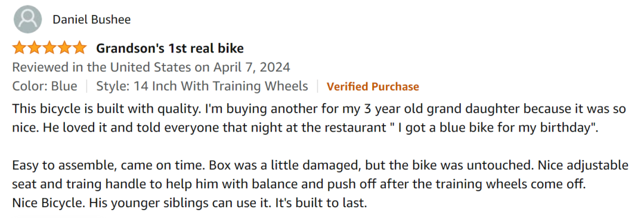Viewport: 644px width, 218px height.
Task: Click the fourth orange rating star
Action: pos(64,48)
